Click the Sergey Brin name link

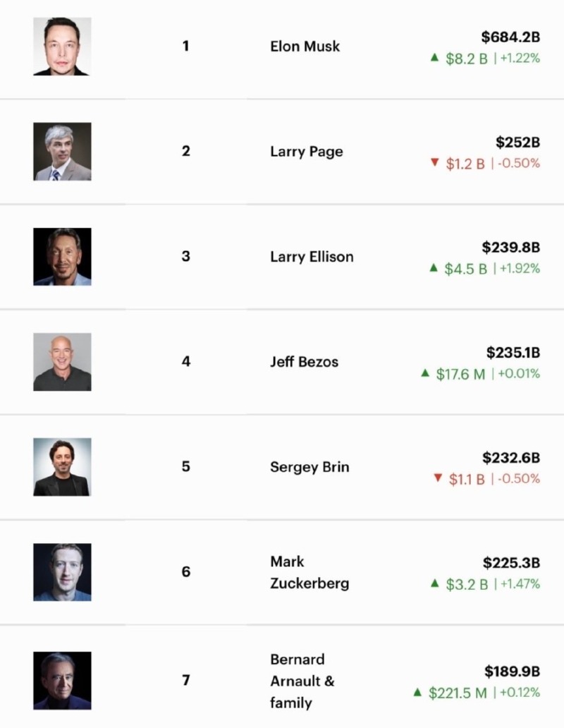[309, 467]
